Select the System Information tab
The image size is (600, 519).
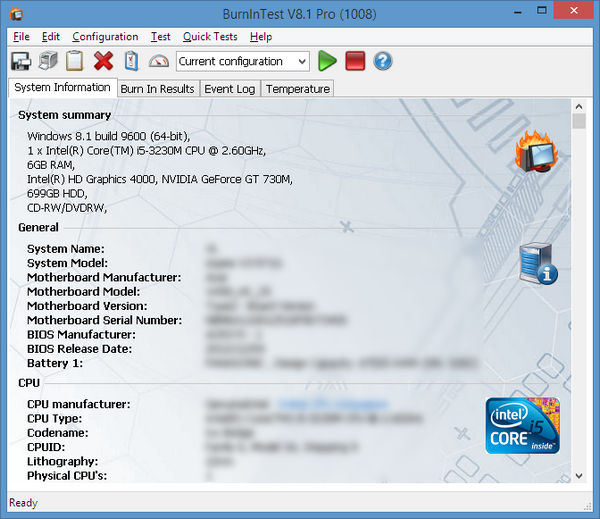tap(62, 88)
